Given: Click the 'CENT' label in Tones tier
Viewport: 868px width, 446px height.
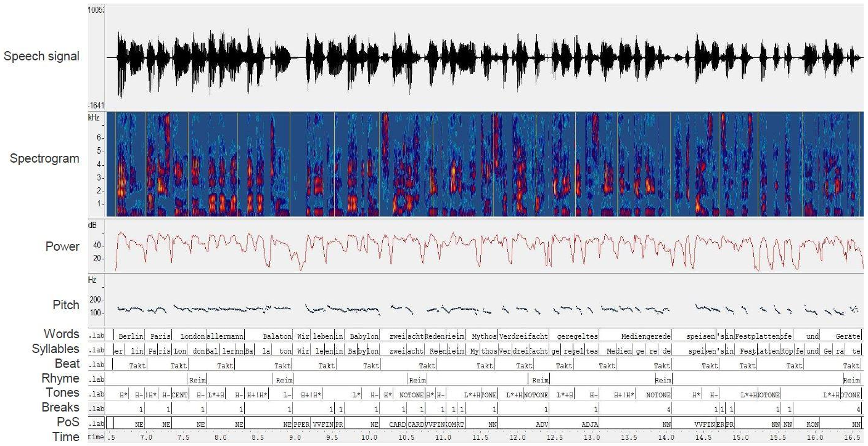Looking at the screenshot, I should coord(179,394).
